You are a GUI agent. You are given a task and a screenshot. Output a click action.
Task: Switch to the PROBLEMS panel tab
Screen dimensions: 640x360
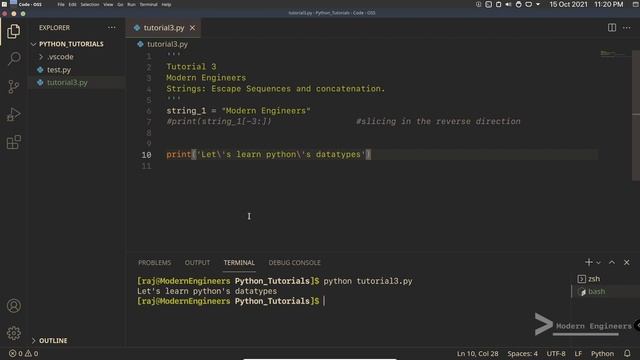[155, 262]
